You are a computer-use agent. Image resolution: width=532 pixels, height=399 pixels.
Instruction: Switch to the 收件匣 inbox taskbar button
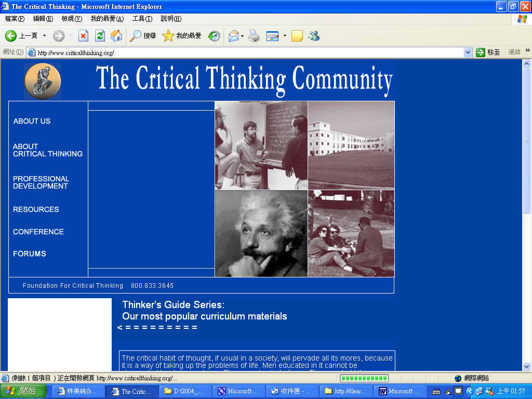pyautogui.click(x=292, y=391)
